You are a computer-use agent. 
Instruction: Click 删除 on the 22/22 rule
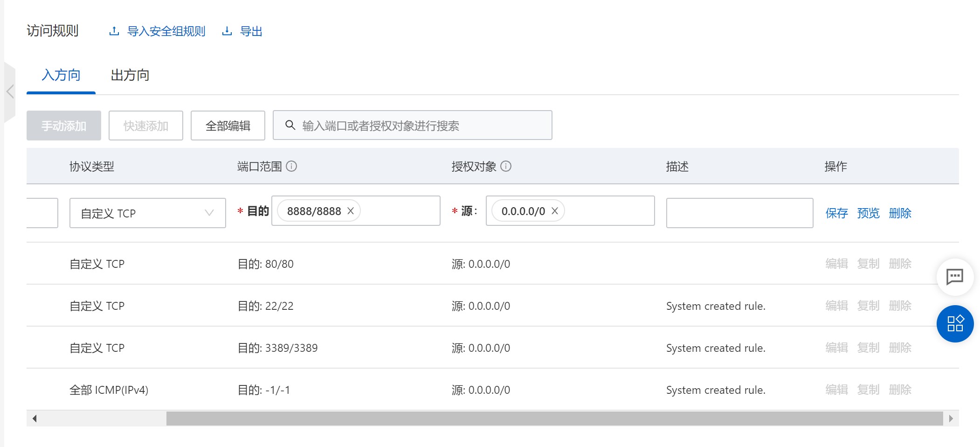(900, 306)
